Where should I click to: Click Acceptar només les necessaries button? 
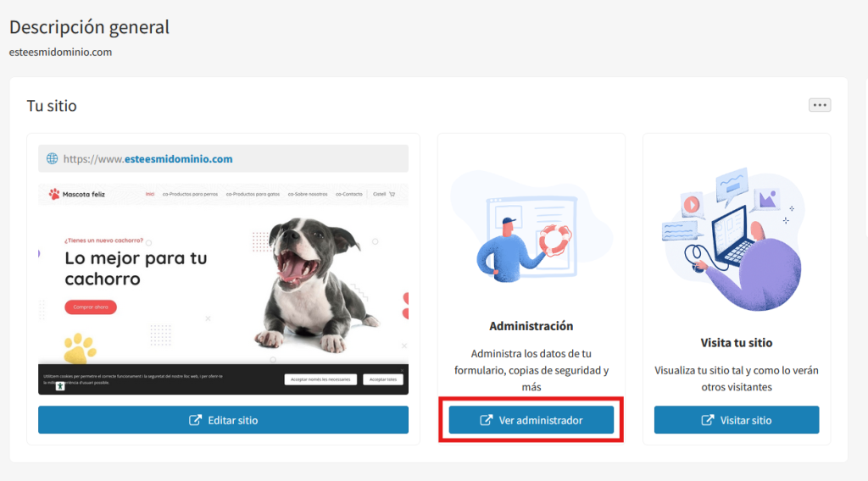(320, 379)
